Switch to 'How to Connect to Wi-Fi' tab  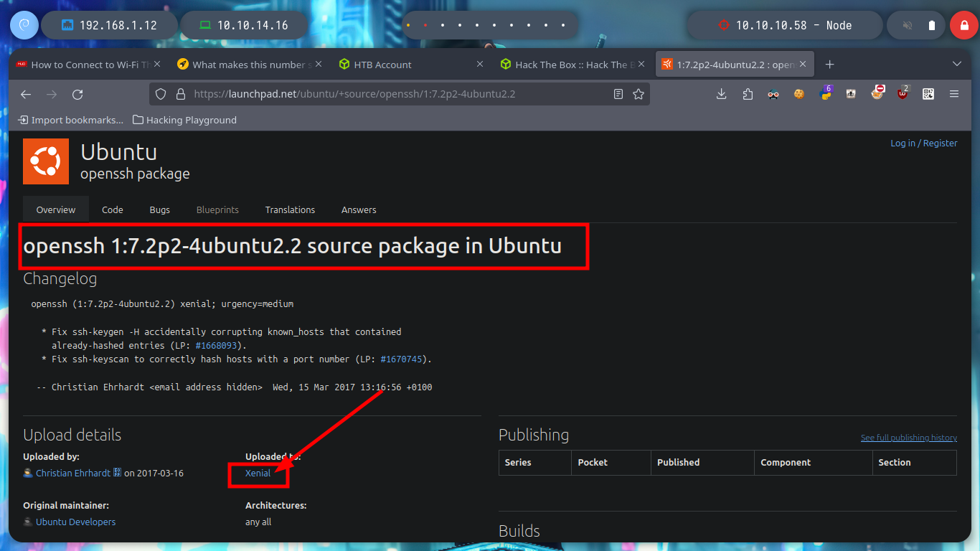click(88, 65)
